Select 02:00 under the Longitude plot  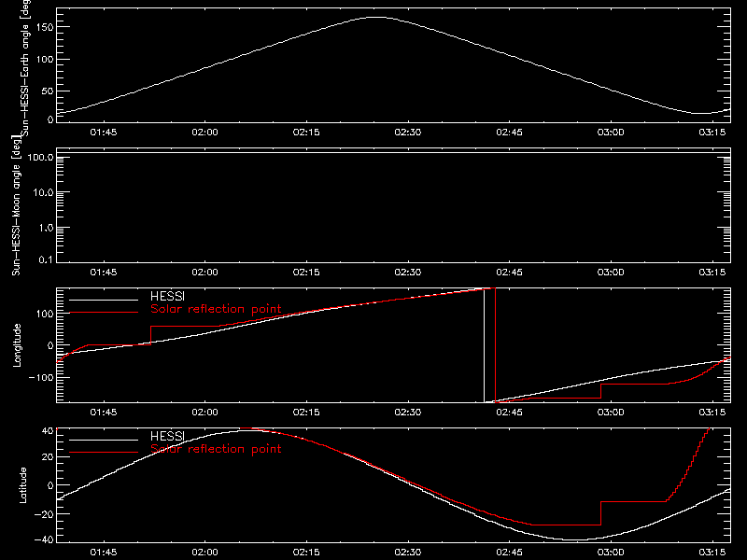(x=204, y=412)
